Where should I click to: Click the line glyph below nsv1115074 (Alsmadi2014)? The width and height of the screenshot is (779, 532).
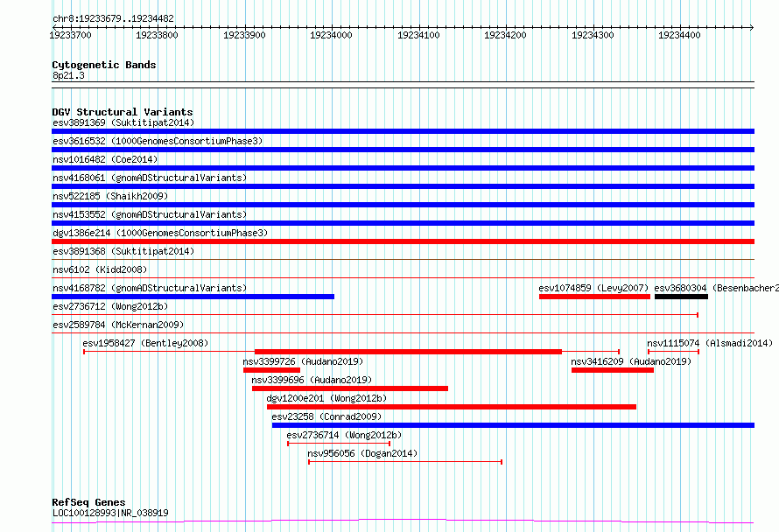[x=673, y=352]
